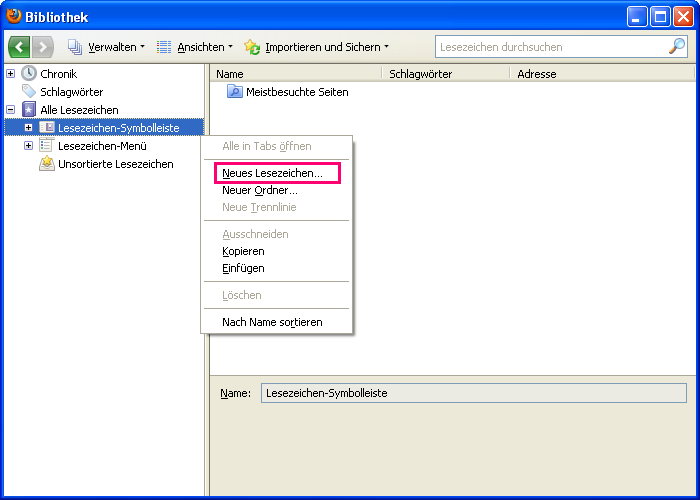
Task: Choose Neues Lesezeichen from context menu
Action: click(x=273, y=173)
